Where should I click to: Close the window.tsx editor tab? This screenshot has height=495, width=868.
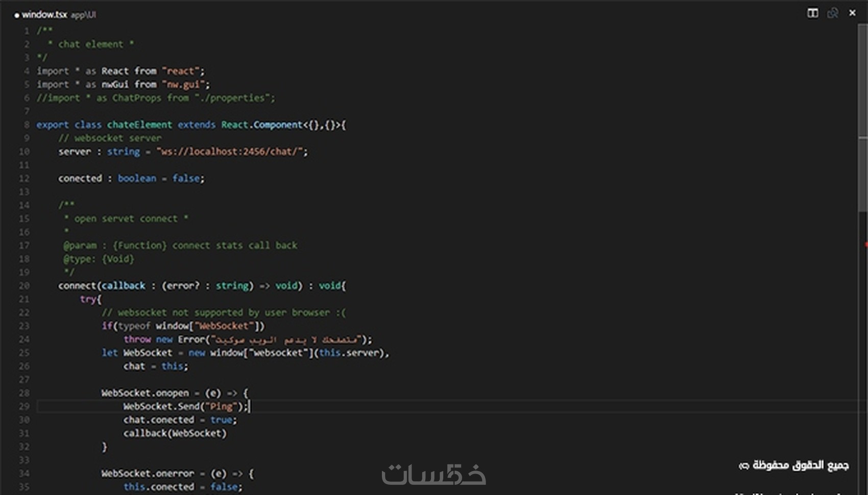[x=852, y=12]
